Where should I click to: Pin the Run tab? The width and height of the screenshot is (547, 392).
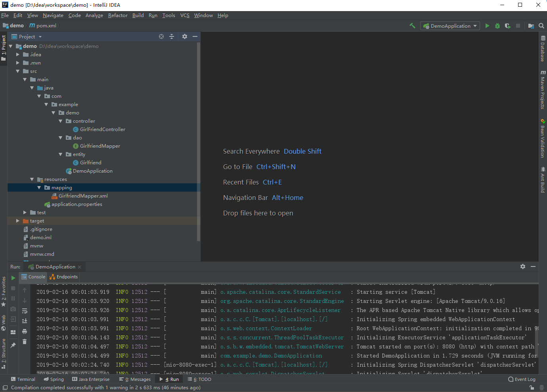click(x=13, y=345)
